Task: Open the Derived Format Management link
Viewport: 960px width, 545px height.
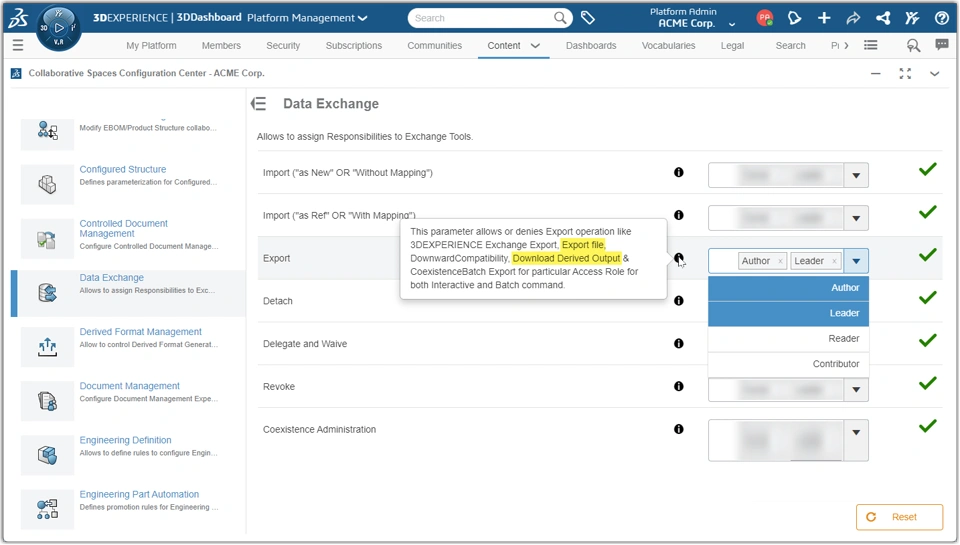Action: click(140, 332)
